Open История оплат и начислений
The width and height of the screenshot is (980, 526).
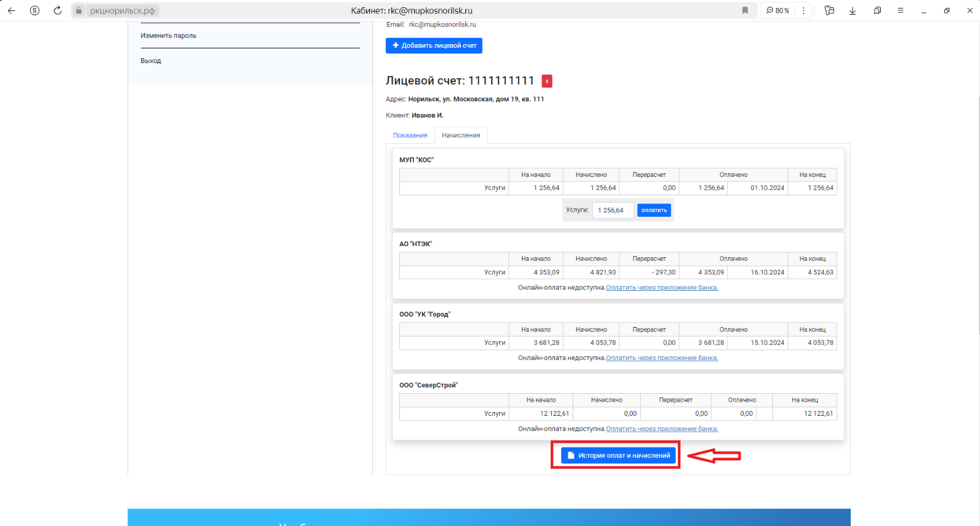click(618, 456)
